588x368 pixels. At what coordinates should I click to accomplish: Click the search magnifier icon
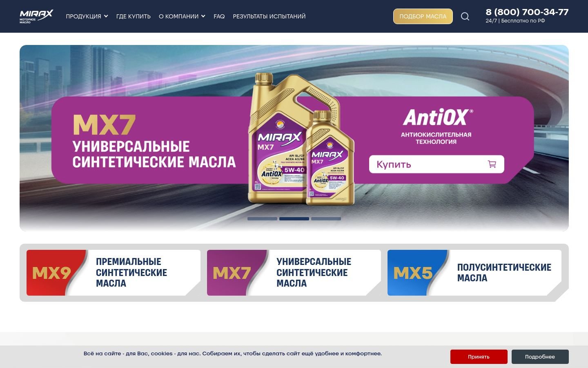[x=465, y=16]
